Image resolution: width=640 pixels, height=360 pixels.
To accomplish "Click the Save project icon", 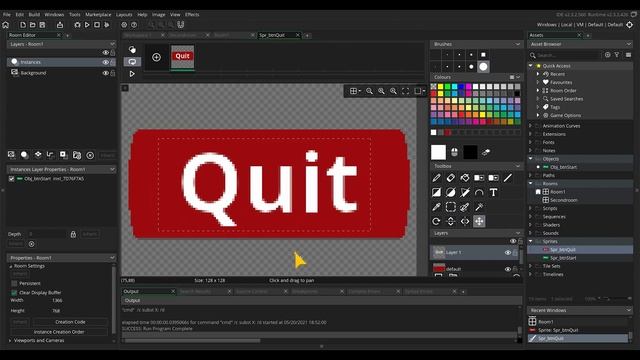I will click(x=42, y=25).
